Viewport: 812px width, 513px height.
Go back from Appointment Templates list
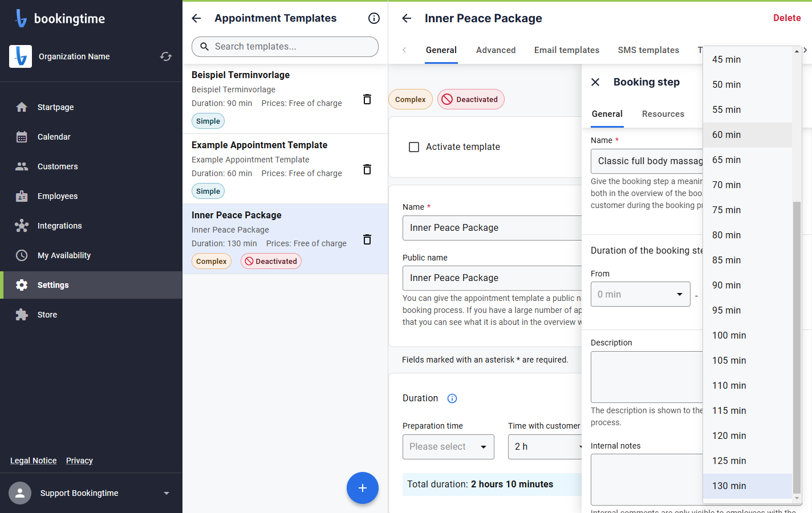[196, 18]
